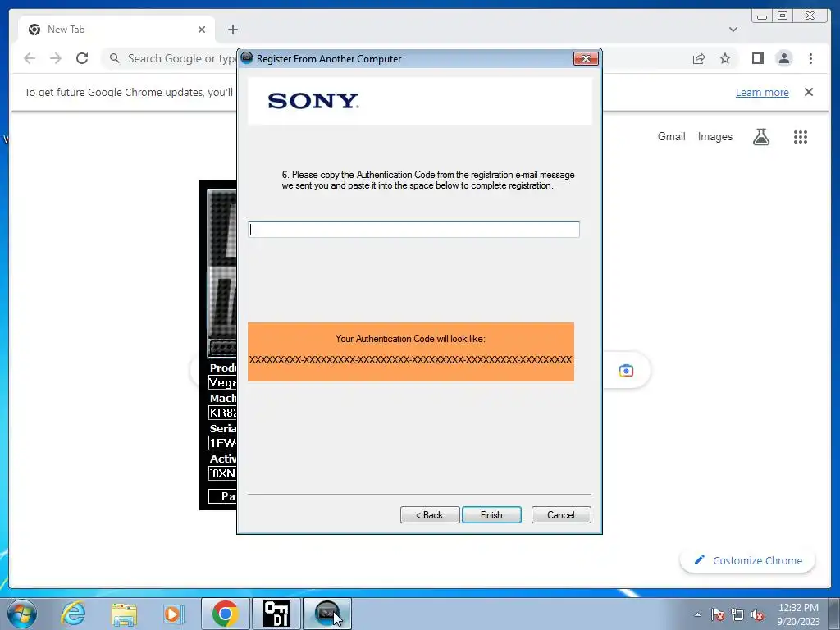Screen dimensions: 840x630
Task: Click the Chrome address search bar
Action: click(171, 58)
